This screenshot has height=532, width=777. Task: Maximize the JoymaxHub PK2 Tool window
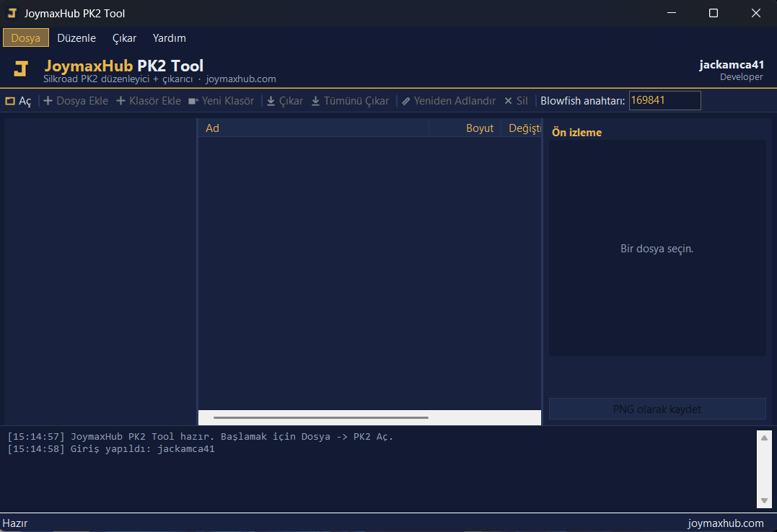713,13
